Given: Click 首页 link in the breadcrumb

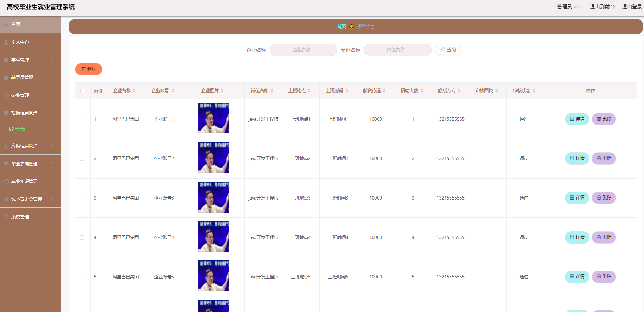Looking at the screenshot, I should coord(341,26).
